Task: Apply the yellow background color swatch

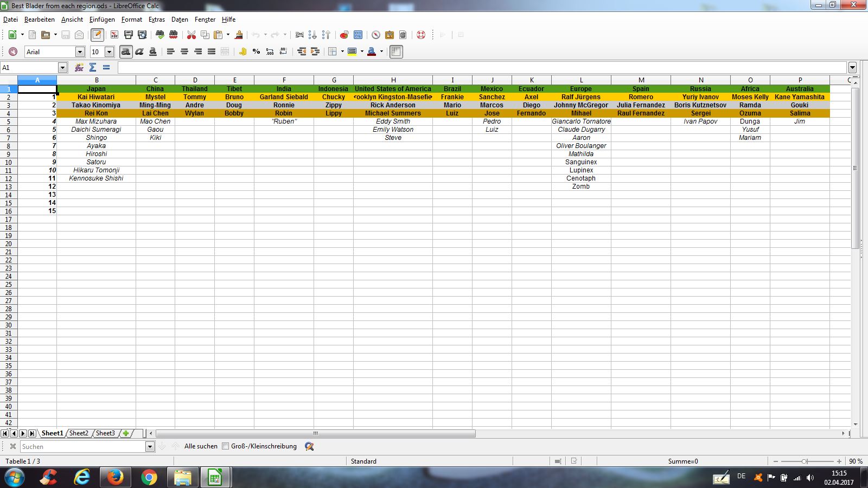Action: (x=352, y=52)
